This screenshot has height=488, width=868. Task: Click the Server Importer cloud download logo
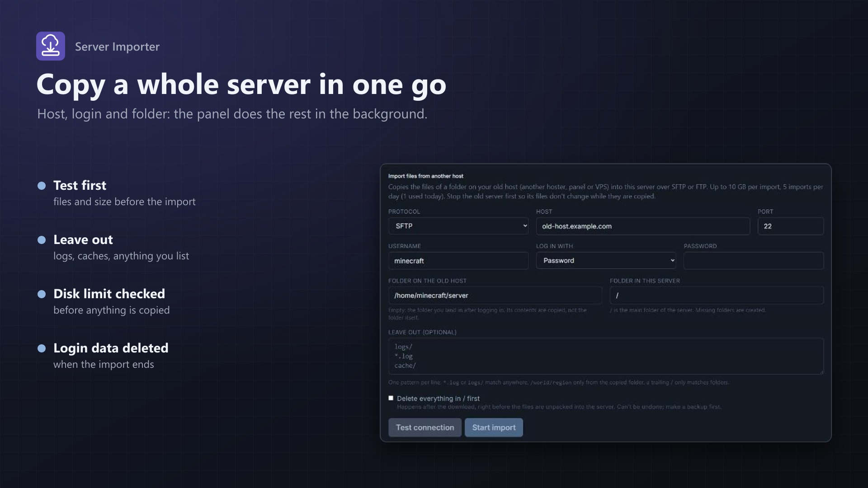[x=51, y=46]
